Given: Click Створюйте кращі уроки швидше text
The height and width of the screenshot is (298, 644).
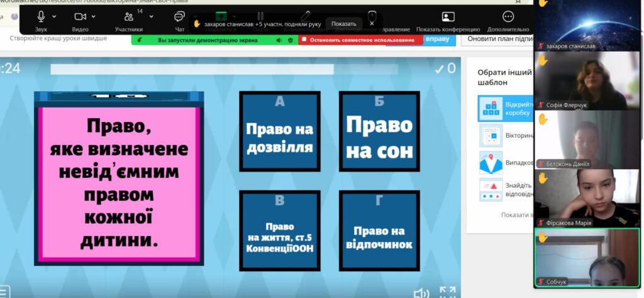Looking at the screenshot, I should (58, 38).
